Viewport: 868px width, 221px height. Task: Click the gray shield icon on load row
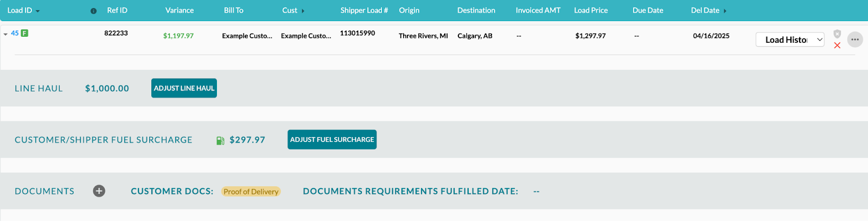point(837,34)
